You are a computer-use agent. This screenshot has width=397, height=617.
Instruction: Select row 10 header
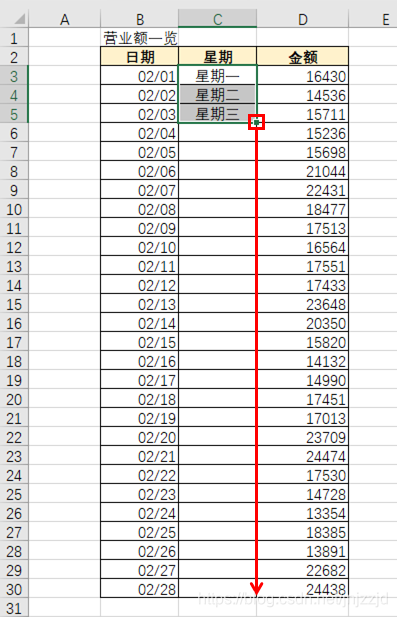(14, 209)
